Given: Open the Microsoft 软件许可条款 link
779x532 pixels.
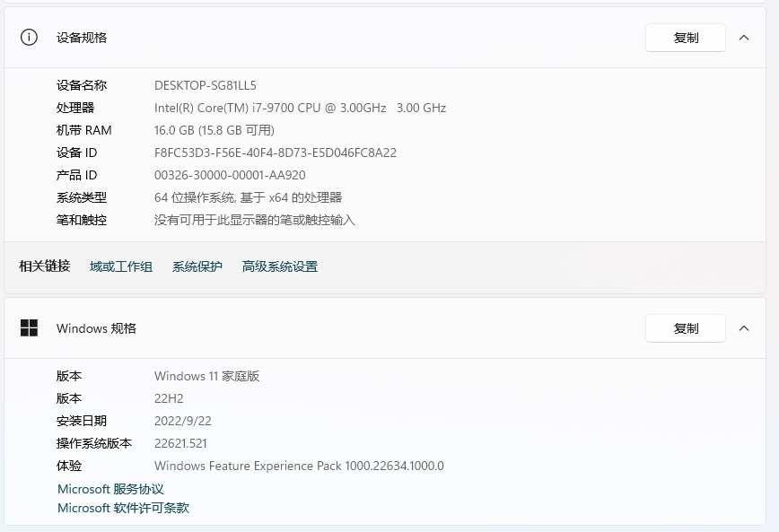Looking at the screenshot, I should (123, 508).
